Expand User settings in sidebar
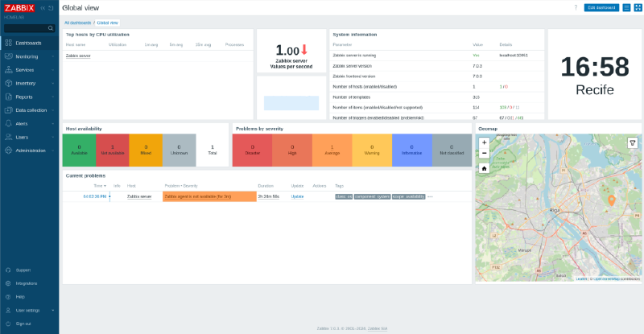The width and height of the screenshot is (644, 334). point(29,310)
